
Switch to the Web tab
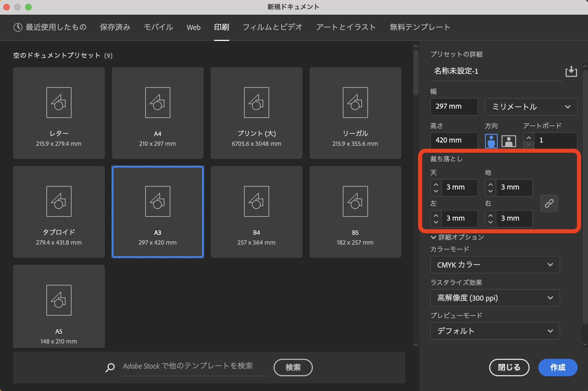(194, 27)
